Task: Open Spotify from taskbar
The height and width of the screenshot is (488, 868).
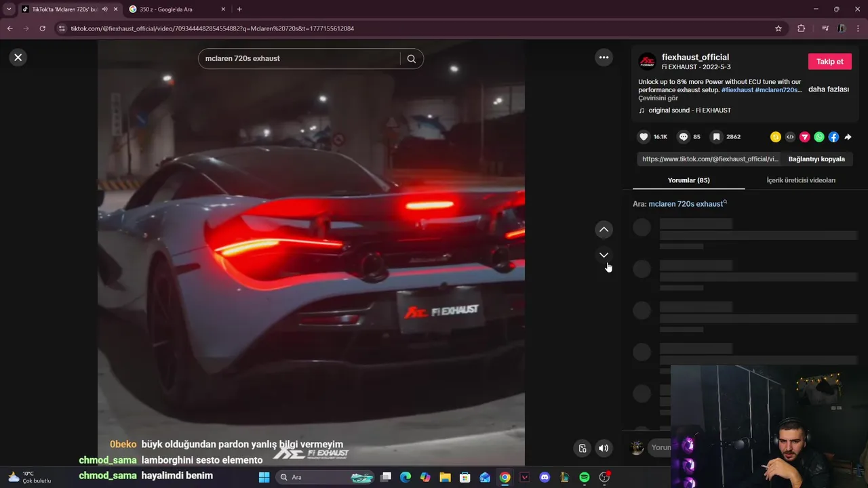Action: click(x=584, y=477)
